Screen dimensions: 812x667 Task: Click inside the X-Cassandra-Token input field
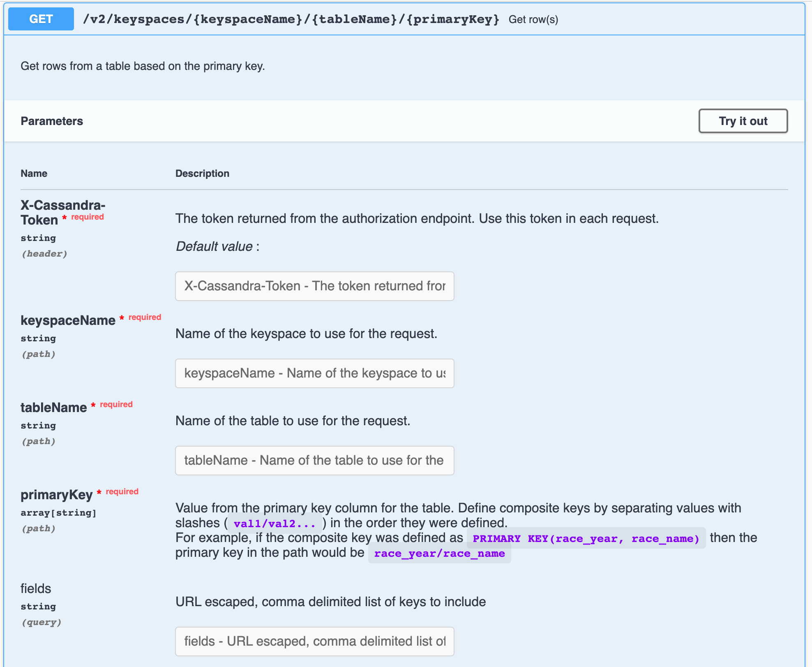[x=314, y=286]
